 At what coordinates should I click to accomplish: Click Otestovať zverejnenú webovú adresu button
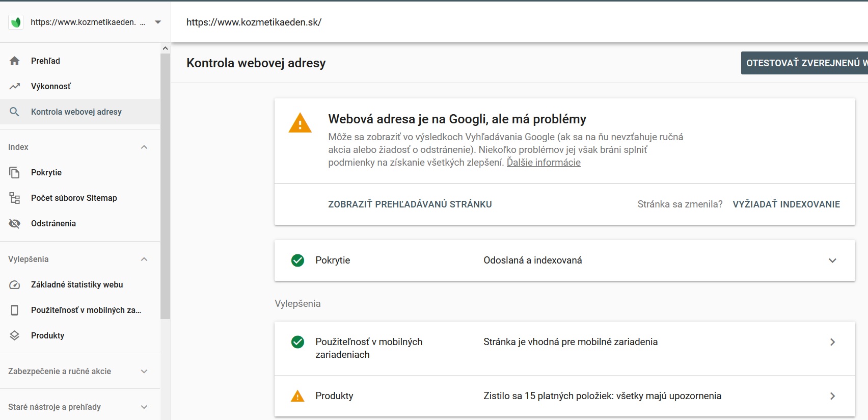pos(805,63)
